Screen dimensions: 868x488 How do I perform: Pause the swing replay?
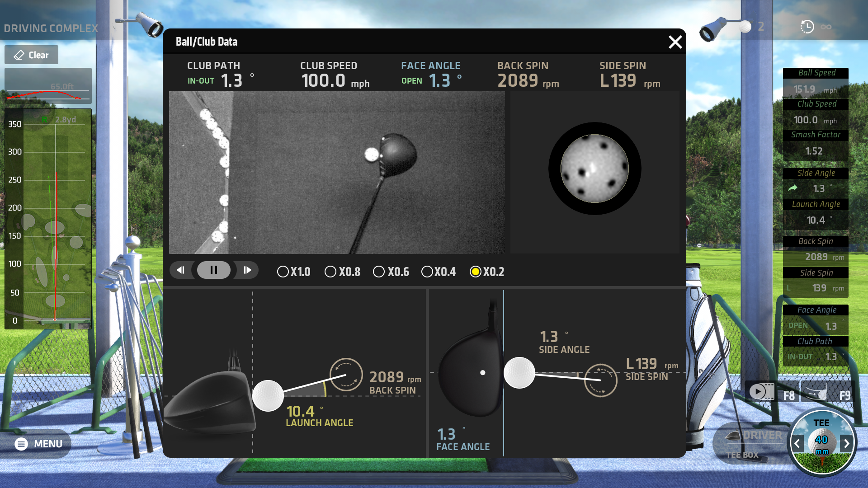214,270
